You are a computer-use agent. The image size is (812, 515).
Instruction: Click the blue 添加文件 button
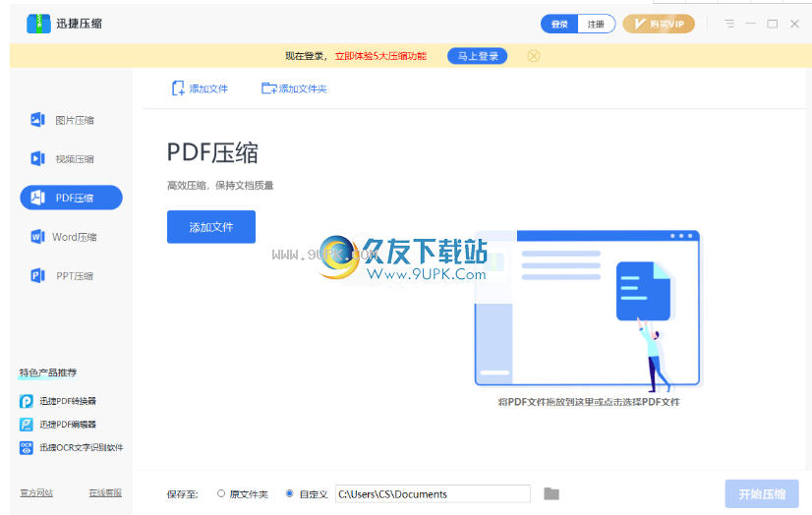click(211, 227)
